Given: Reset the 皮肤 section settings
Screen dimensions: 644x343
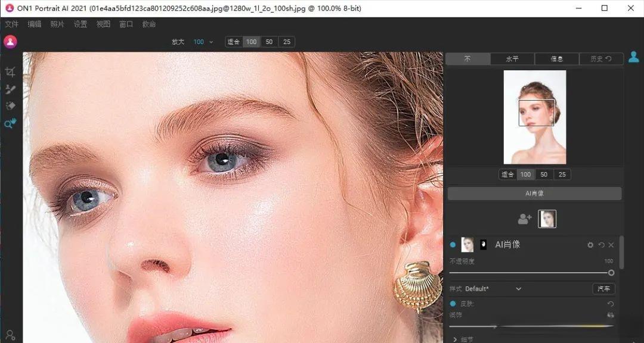Looking at the screenshot, I should coord(611,304).
